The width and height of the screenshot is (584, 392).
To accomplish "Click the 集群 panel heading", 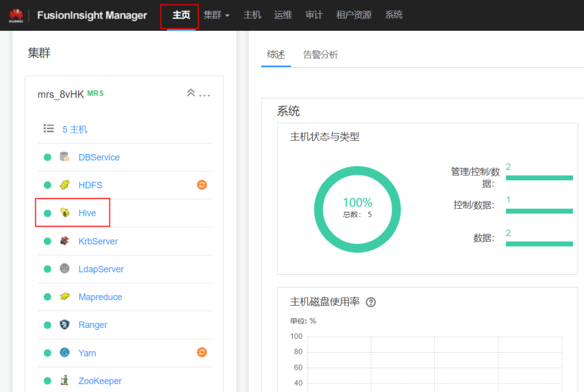I will [x=39, y=53].
